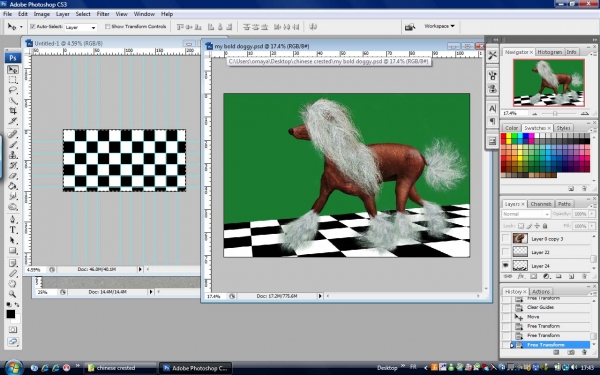
Task: Select the Clone Stamp tool
Action: tap(13, 155)
